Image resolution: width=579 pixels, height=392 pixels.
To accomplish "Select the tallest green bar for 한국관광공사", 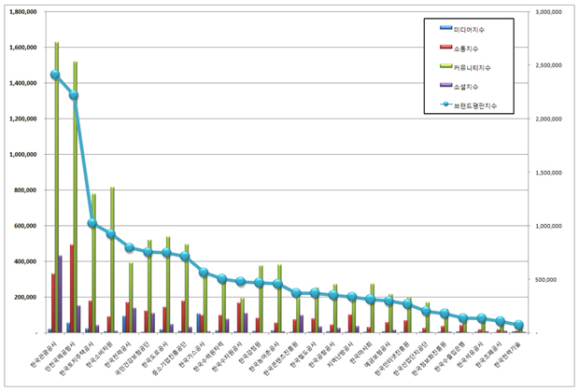I will tap(57, 188).
